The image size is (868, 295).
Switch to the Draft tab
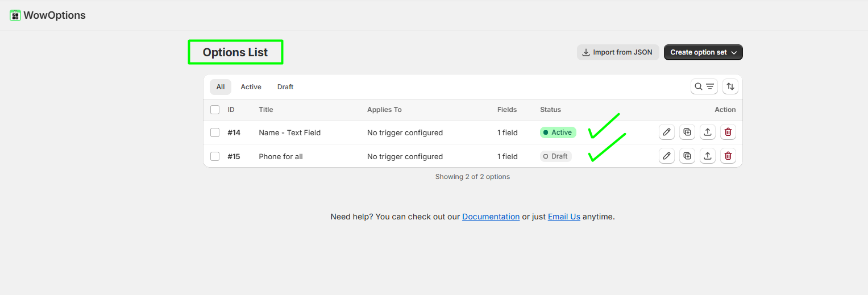(285, 87)
